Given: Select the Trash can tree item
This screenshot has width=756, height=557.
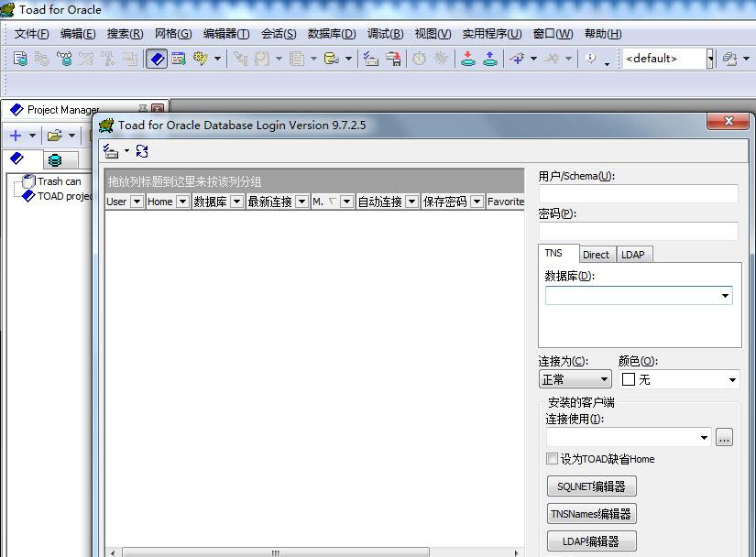Looking at the screenshot, I should tap(59, 181).
